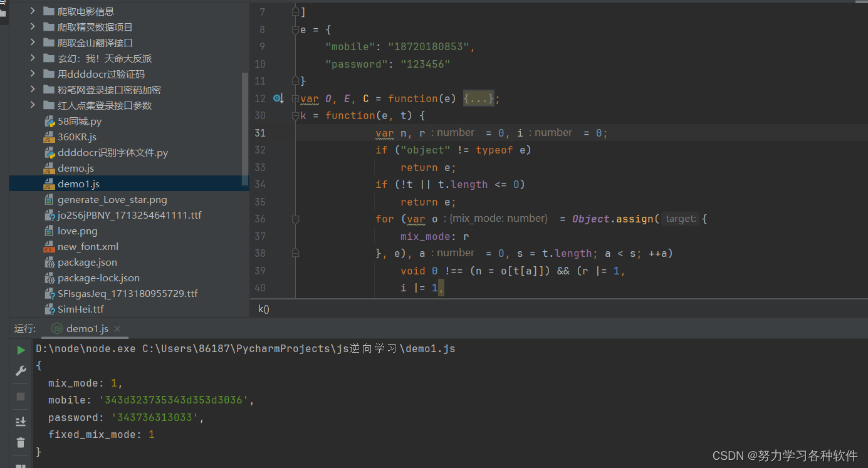Viewport: 868px width, 468px height.
Task: Expand folded code block {...} on line 12
Action: pos(479,98)
